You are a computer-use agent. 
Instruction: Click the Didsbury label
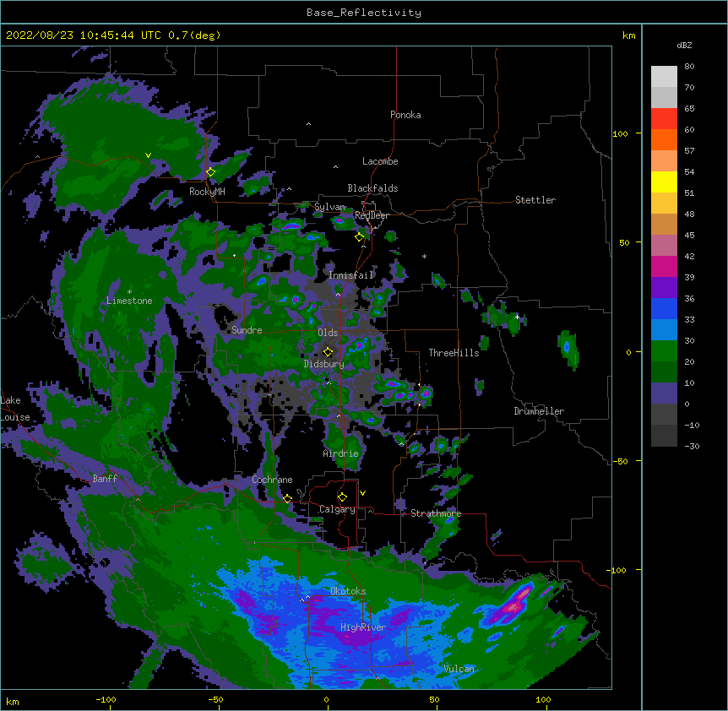click(323, 364)
